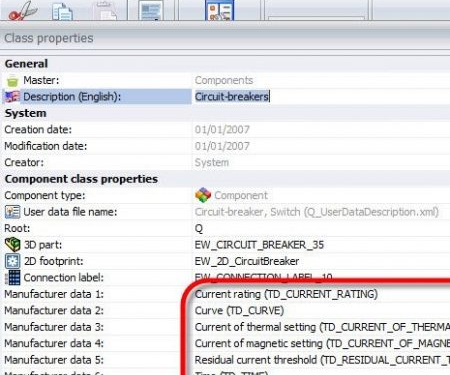Screen dimensions: 450x375
Task: Click the Master basket icon
Action: (x=12, y=81)
